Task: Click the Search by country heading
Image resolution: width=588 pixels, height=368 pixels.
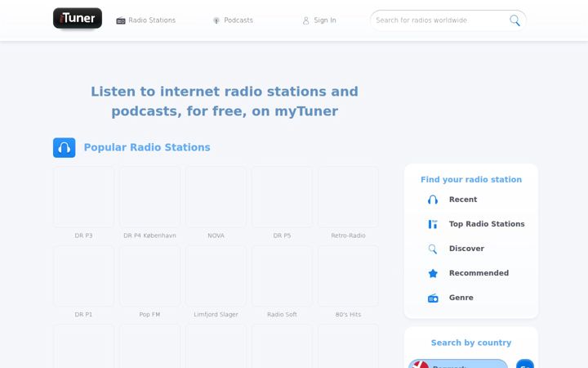Action: click(471, 343)
